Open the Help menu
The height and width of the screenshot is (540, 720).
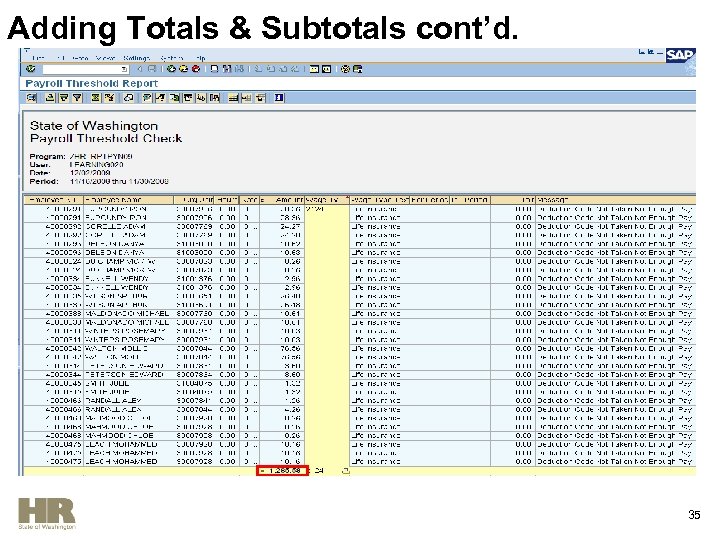coord(199,58)
